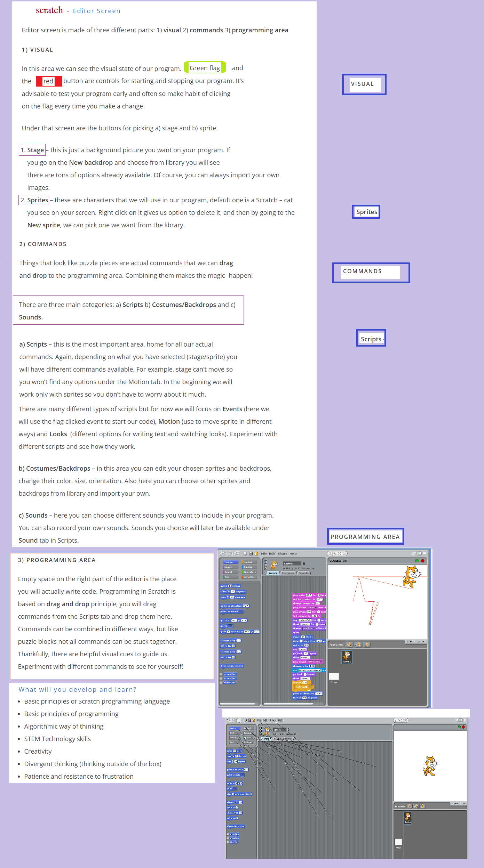Switch to full stage view in blank-script window

461,720
